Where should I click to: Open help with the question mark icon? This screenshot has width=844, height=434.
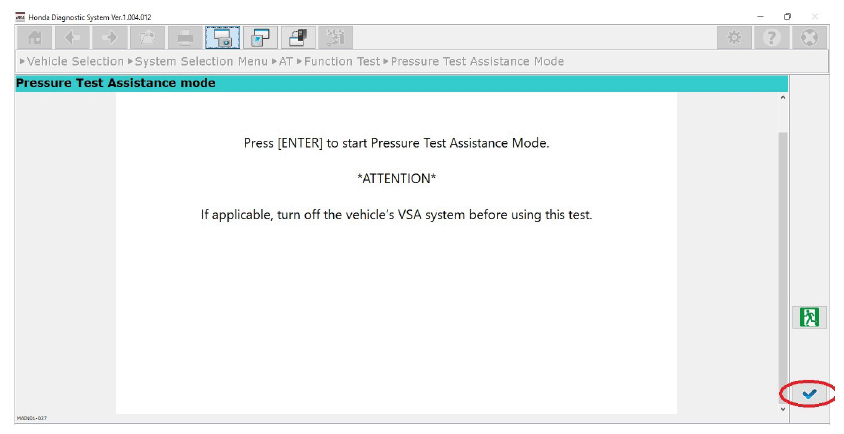click(771, 37)
